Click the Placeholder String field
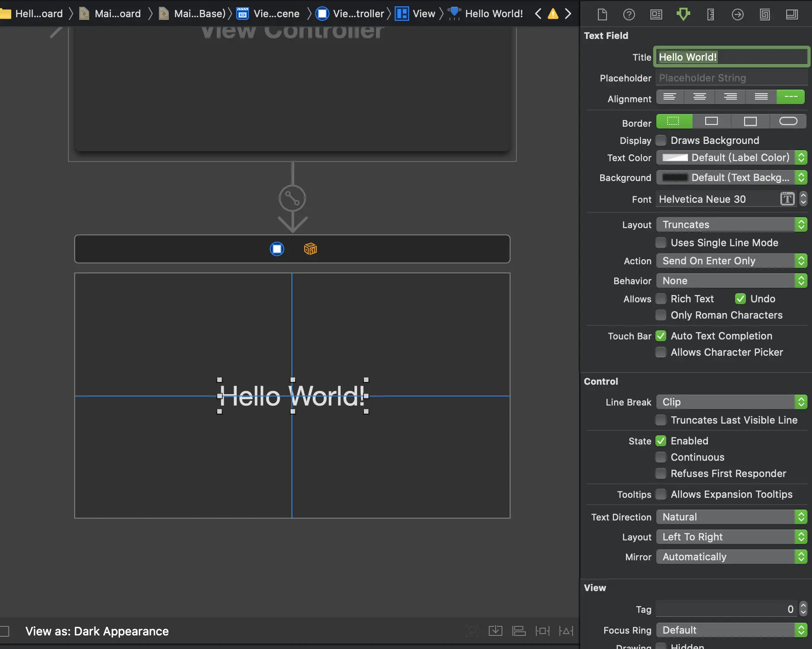The width and height of the screenshot is (812, 649). tap(731, 78)
